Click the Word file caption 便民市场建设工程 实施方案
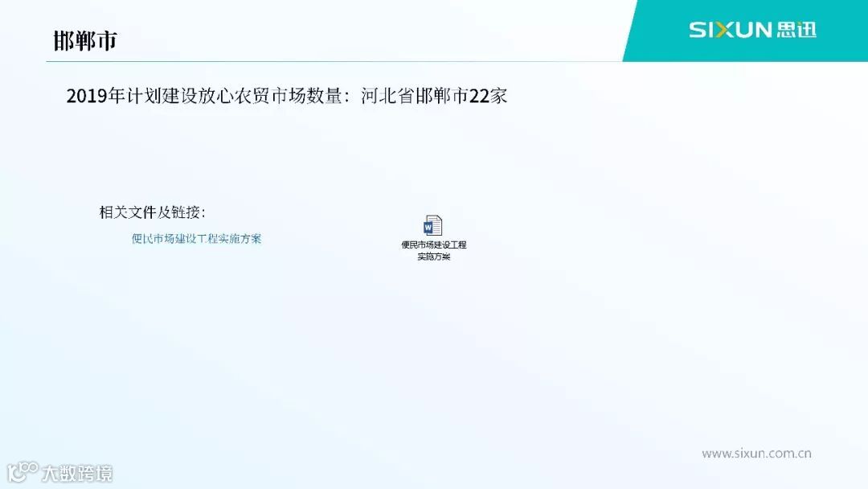 (433, 250)
